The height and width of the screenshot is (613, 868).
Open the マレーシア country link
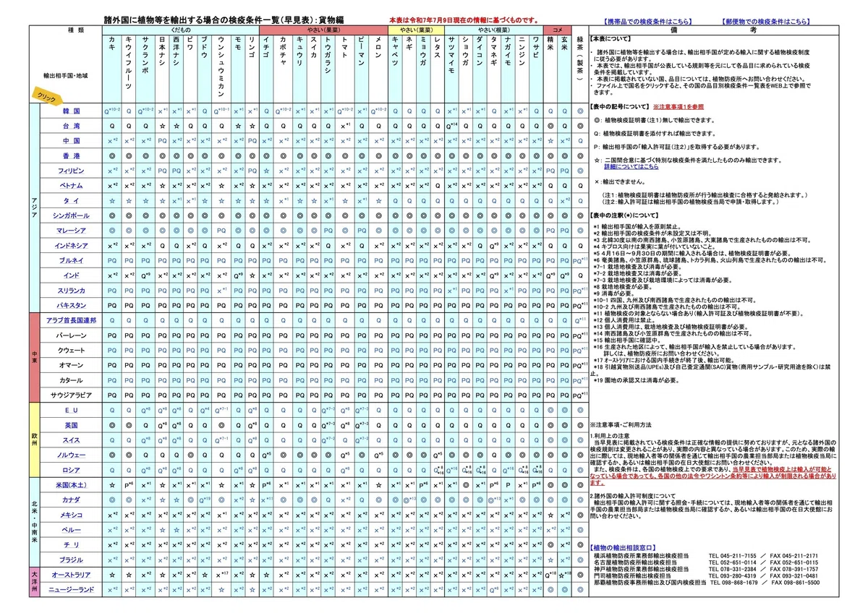pos(71,230)
